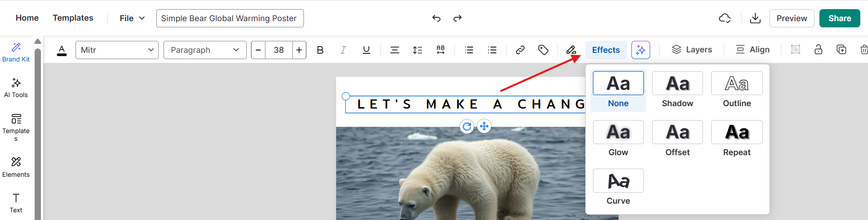Open the text color picker
The width and height of the screenshot is (868, 220).
point(62,50)
